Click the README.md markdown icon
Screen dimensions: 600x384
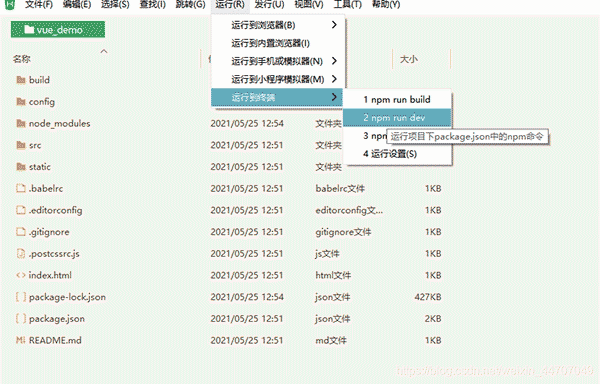tap(21, 340)
